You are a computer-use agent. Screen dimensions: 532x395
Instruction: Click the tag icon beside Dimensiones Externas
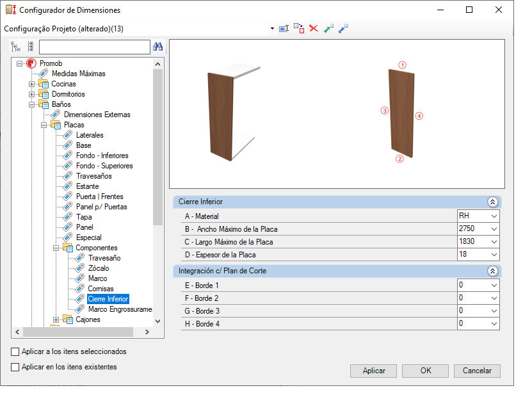[x=56, y=115]
